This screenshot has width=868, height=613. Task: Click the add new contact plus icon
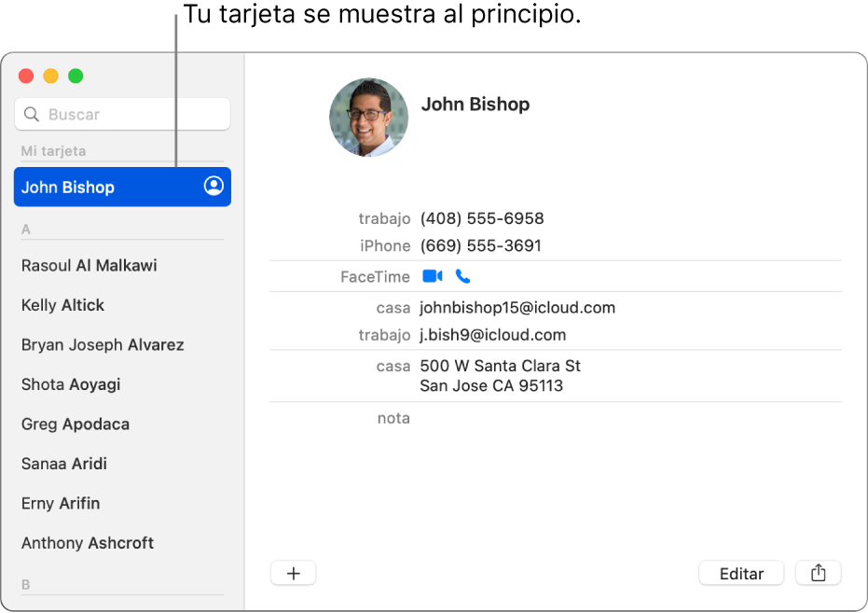click(293, 572)
